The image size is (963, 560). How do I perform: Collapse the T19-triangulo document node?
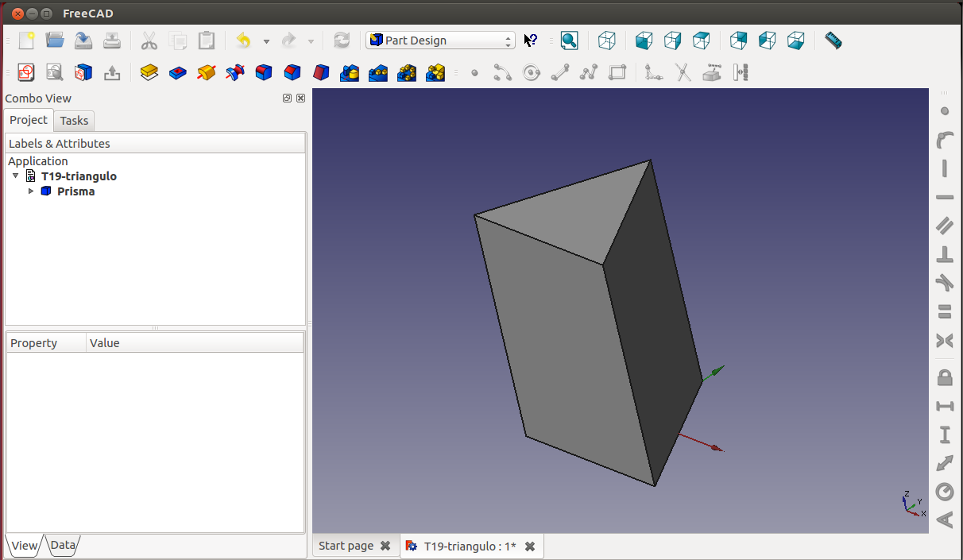pyautogui.click(x=16, y=176)
